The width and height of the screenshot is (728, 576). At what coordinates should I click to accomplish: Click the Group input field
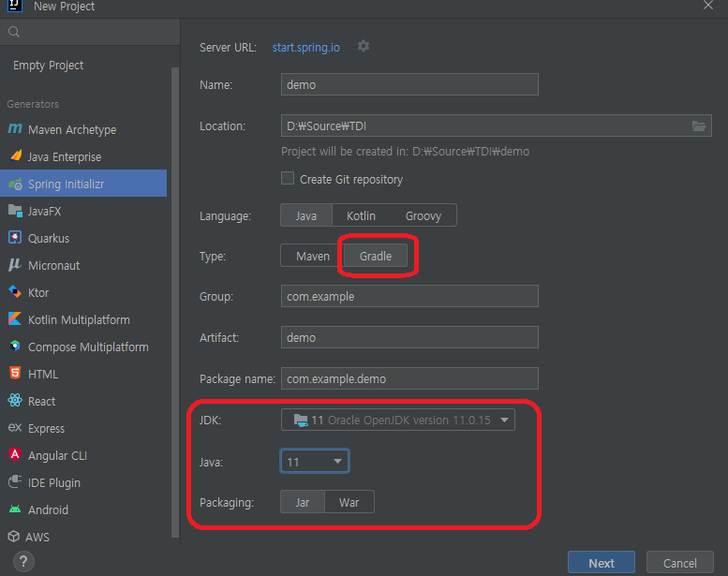coord(409,296)
